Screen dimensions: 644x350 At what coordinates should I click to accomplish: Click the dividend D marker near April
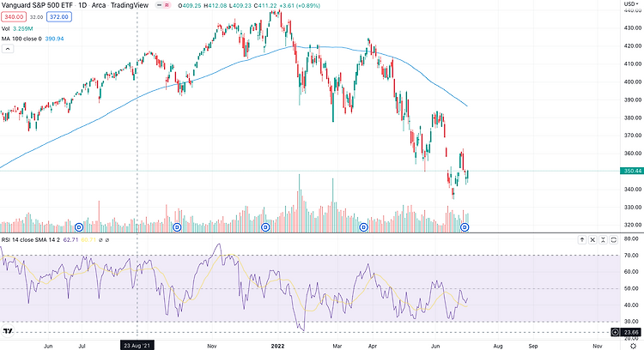(x=363, y=227)
